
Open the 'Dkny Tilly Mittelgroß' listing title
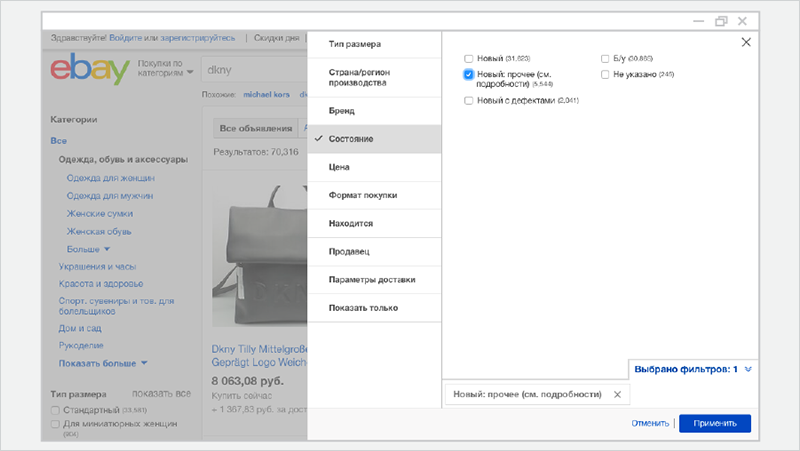point(260,356)
